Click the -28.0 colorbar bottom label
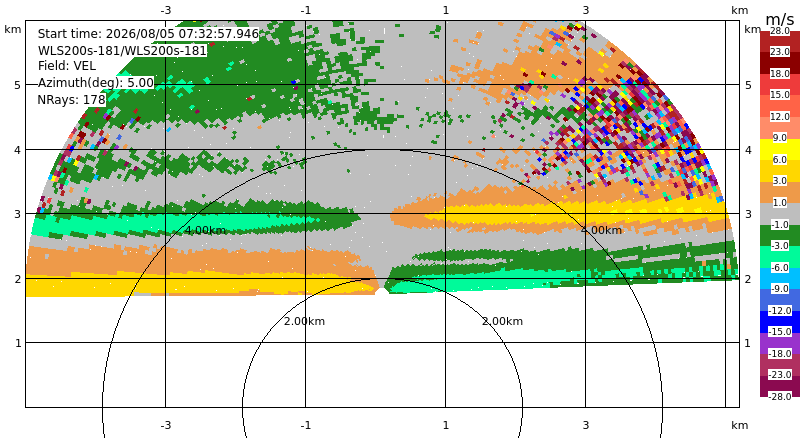The width and height of the screenshot is (800, 438). (780, 396)
